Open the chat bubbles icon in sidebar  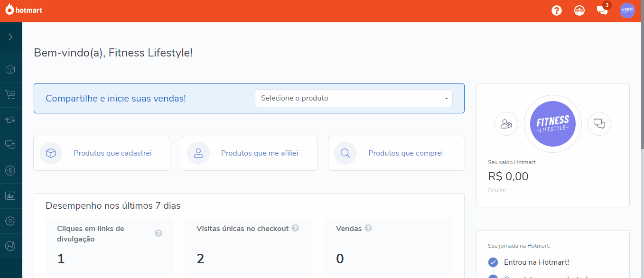point(10,145)
